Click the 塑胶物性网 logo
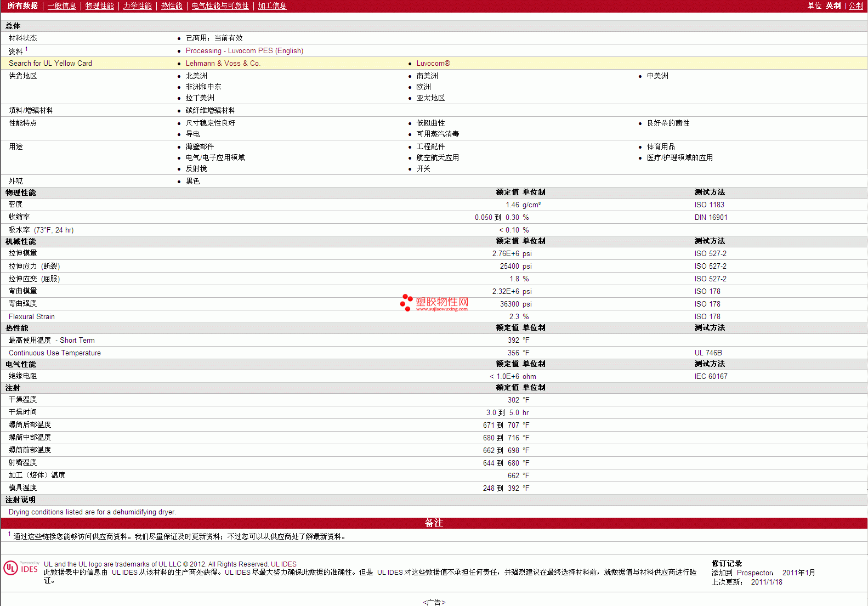Viewport: 868px width, 606px height. 434,303
